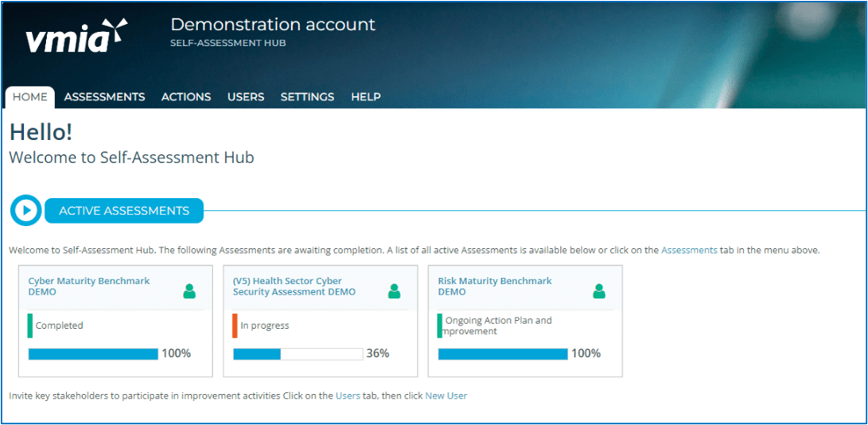Click Cyber Maturity Benchmark 100% progress bar
Screen dimensions: 868x425
pos(94,354)
